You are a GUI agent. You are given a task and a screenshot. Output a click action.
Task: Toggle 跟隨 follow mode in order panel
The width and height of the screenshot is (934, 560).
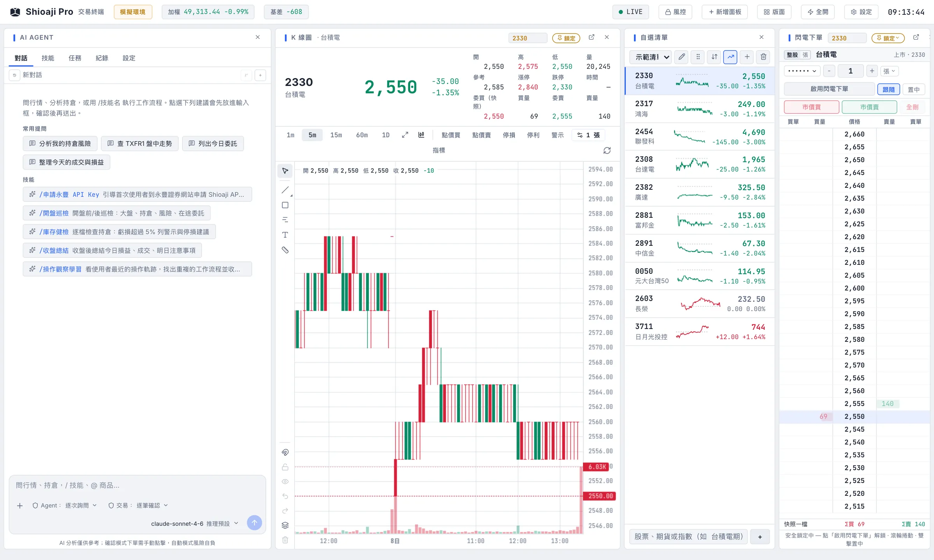[x=888, y=89]
